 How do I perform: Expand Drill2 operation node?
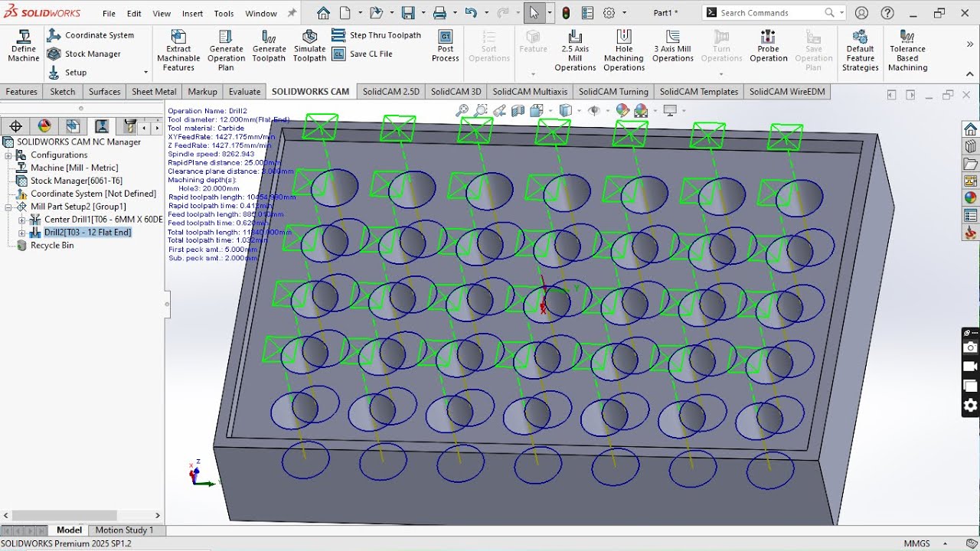pyautogui.click(x=21, y=233)
